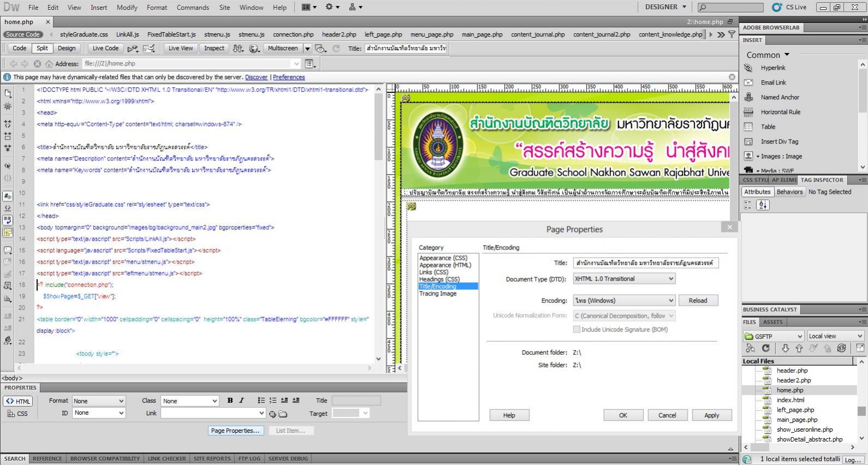The width and height of the screenshot is (868, 465).
Task: Click the File Management arrows icon
Action: [238, 48]
